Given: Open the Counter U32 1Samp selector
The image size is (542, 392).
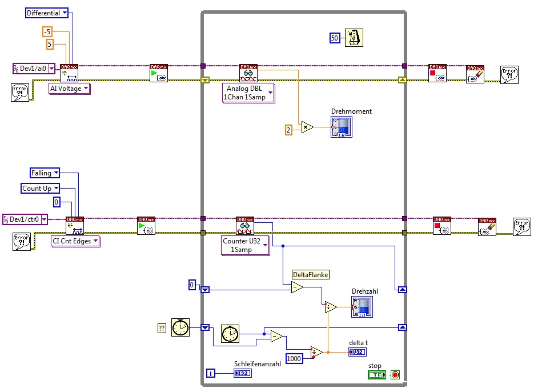Looking at the screenshot, I should click(246, 245).
